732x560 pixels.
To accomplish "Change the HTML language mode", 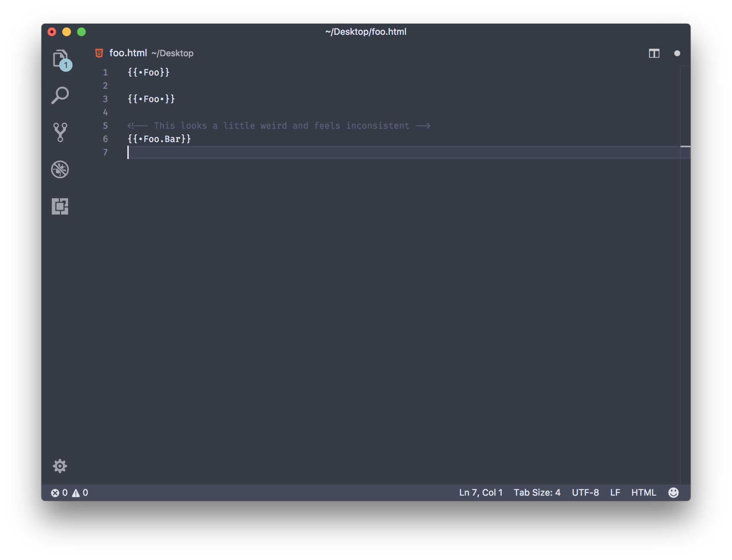I will coord(644,492).
